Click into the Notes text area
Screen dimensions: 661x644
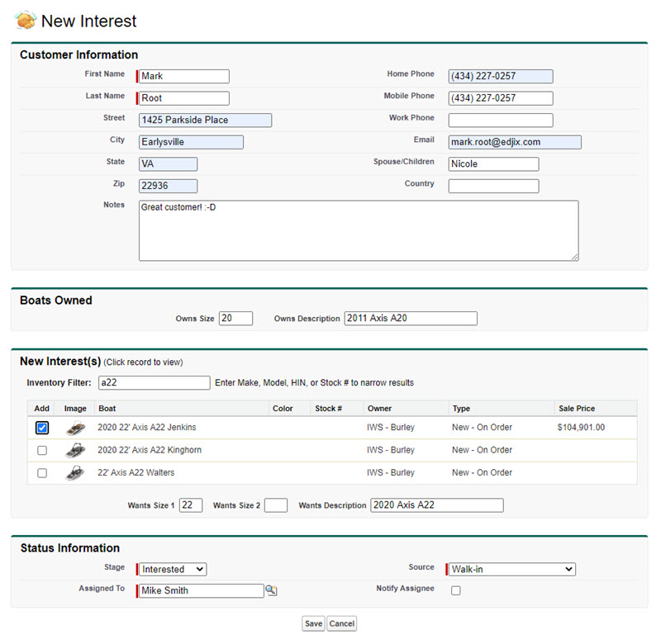click(x=358, y=230)
